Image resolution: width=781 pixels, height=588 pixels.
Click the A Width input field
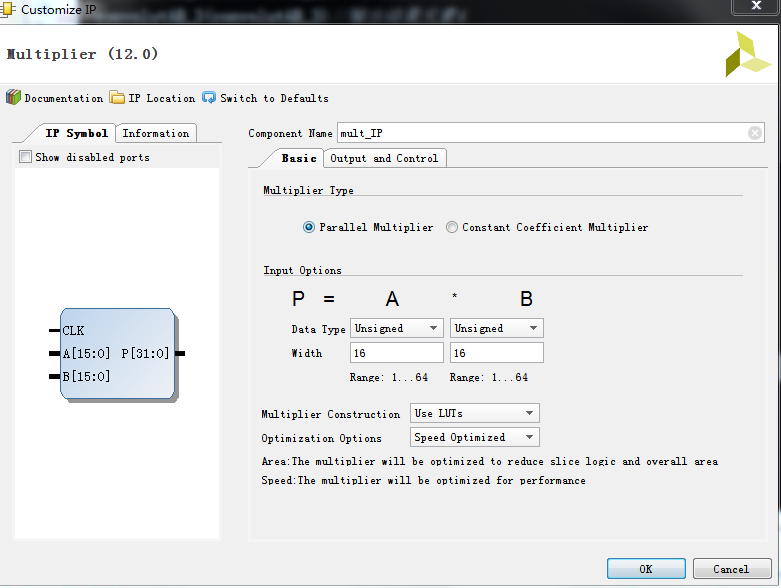pos(396,353)
